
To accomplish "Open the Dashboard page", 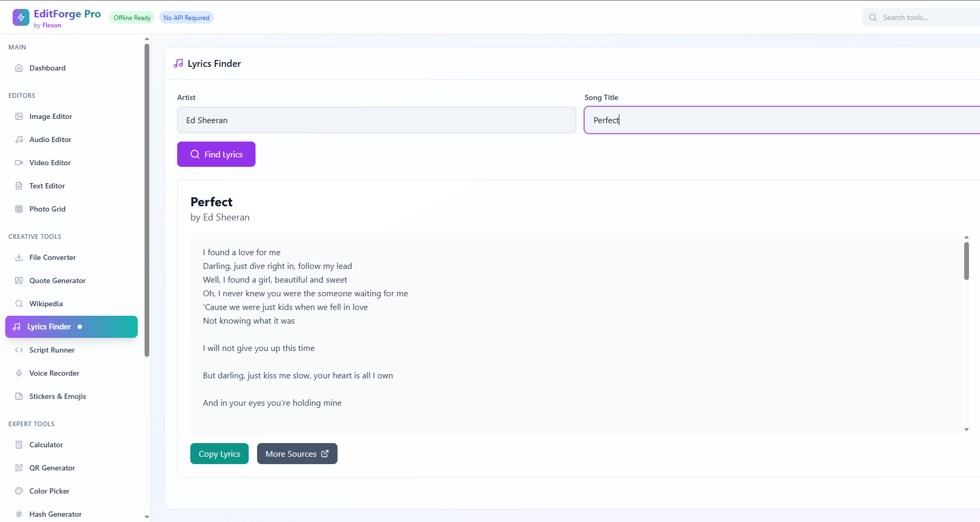I will (x=72, y=68).
